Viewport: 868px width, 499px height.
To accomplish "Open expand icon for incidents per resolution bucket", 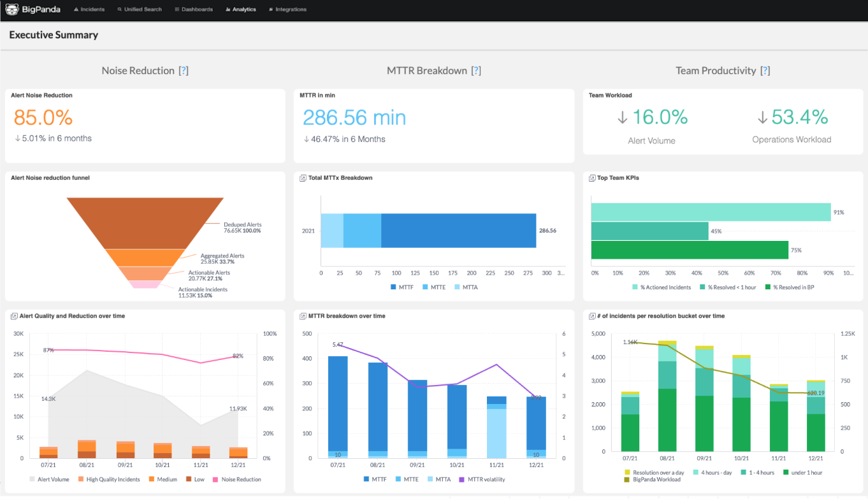I will point(592,316).
